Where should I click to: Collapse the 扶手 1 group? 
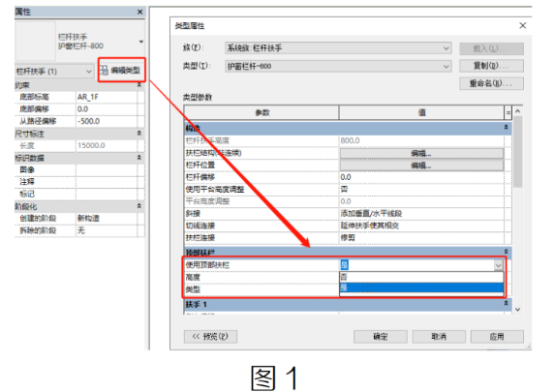point(507,304)
